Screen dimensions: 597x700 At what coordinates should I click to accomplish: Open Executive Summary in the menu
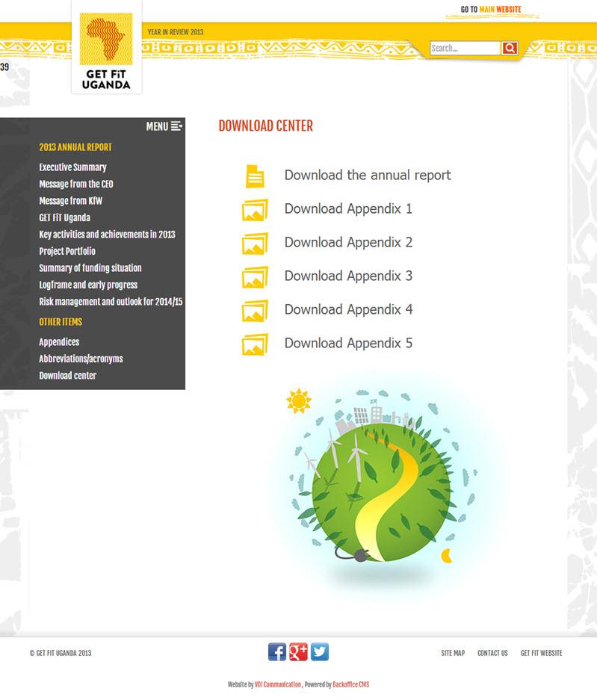[72, 167]
